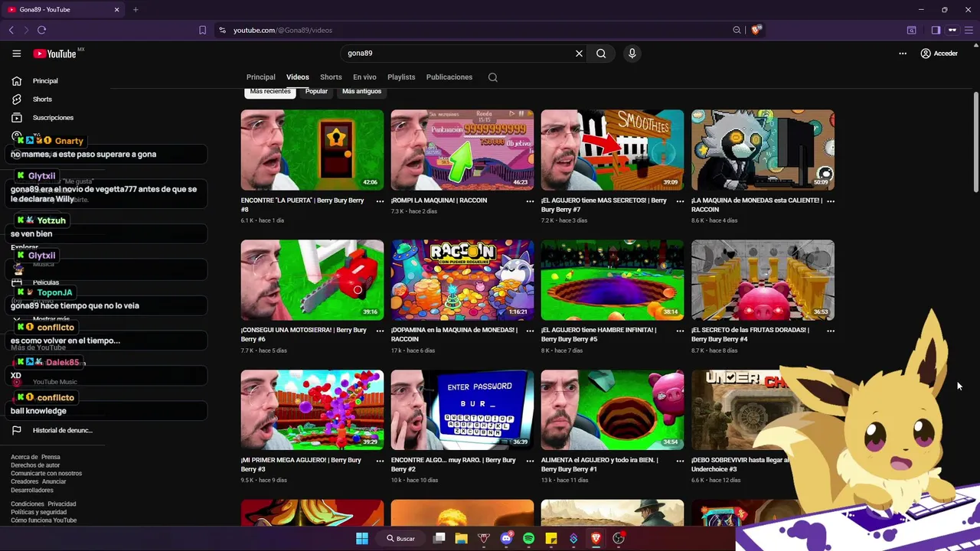Screen dimensions: 980x551
Task: Open options for MAQUINA de MONEDAS esta CALIENTE
Action: [831, 201]
